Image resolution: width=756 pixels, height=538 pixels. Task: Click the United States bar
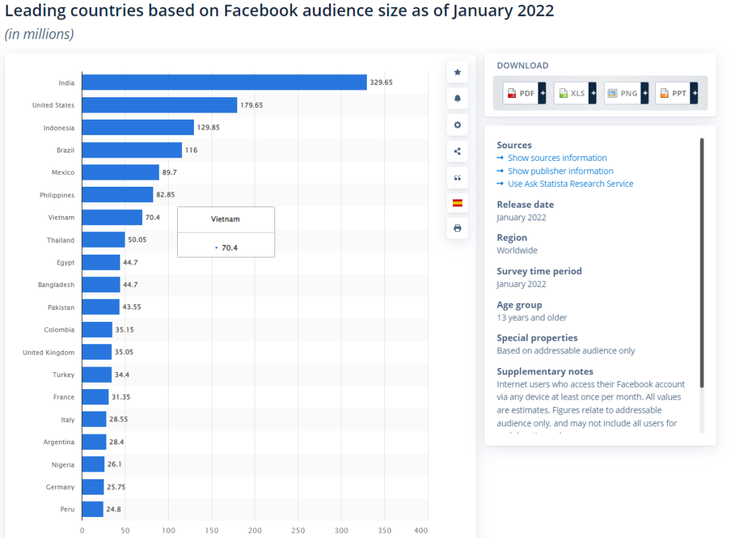pyautogui.click(x=160, y=105)
